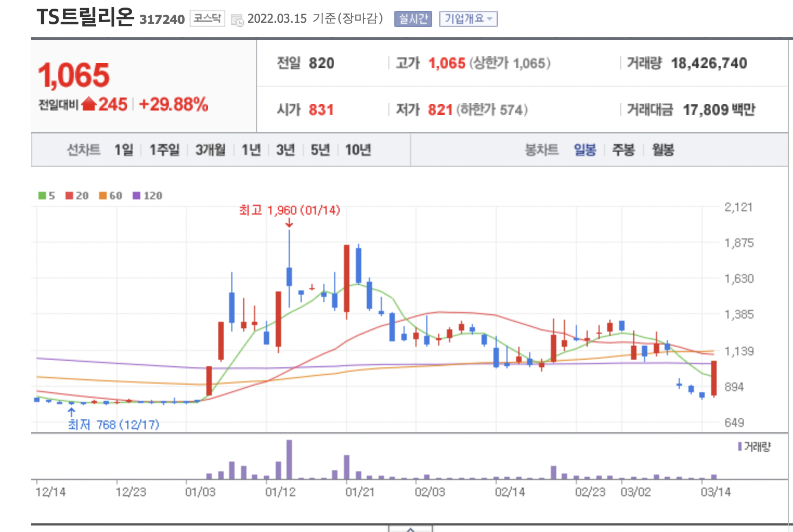Viewport: 793px width, 532px height.
Task: Click the 하한가 574 text
Action: pos(492,110)
